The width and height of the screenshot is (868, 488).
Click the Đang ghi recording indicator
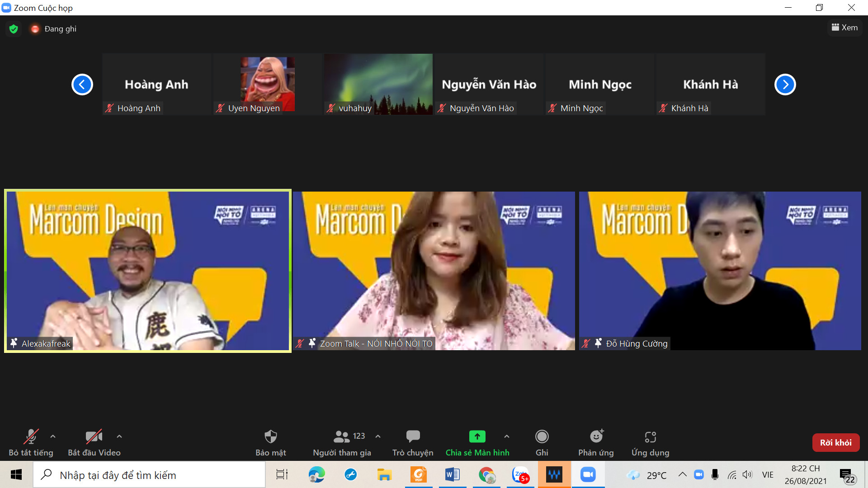(54, 29)
